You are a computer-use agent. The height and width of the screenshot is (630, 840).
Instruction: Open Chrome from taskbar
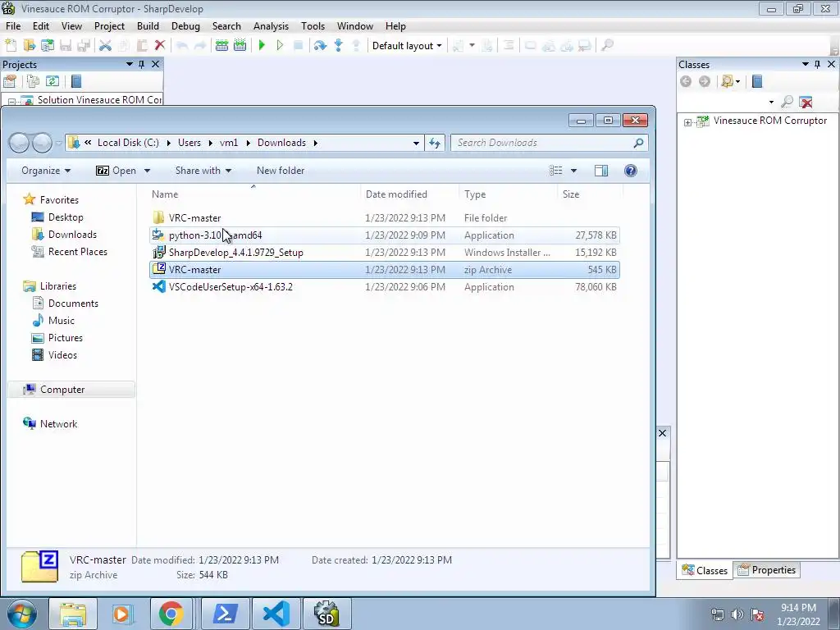171,614
